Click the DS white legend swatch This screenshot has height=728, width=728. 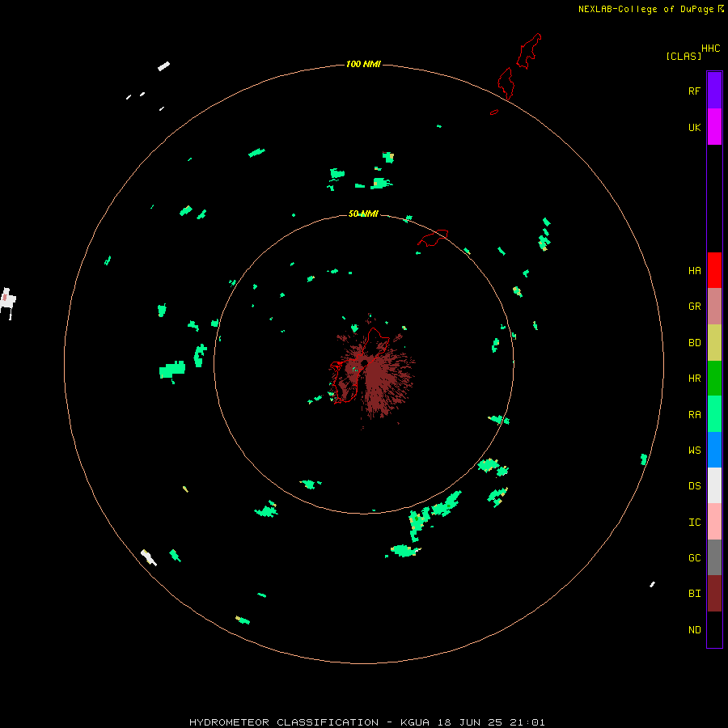coord(714,485)
